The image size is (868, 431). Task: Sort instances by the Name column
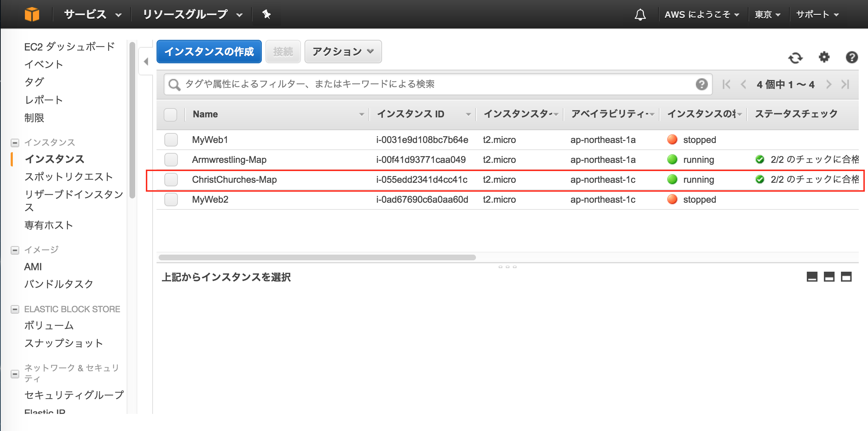pos(205,114)
